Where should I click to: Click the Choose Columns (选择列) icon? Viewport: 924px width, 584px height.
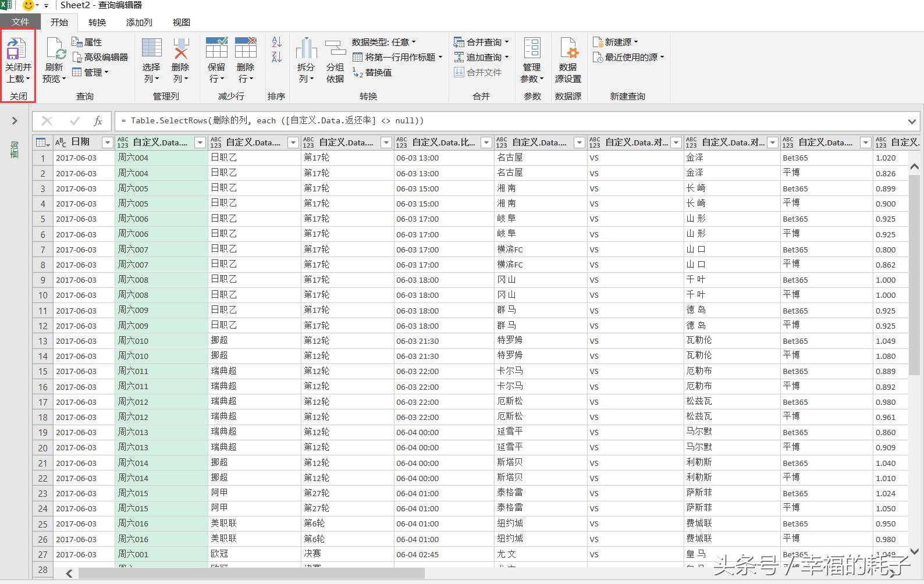(152, 48)
